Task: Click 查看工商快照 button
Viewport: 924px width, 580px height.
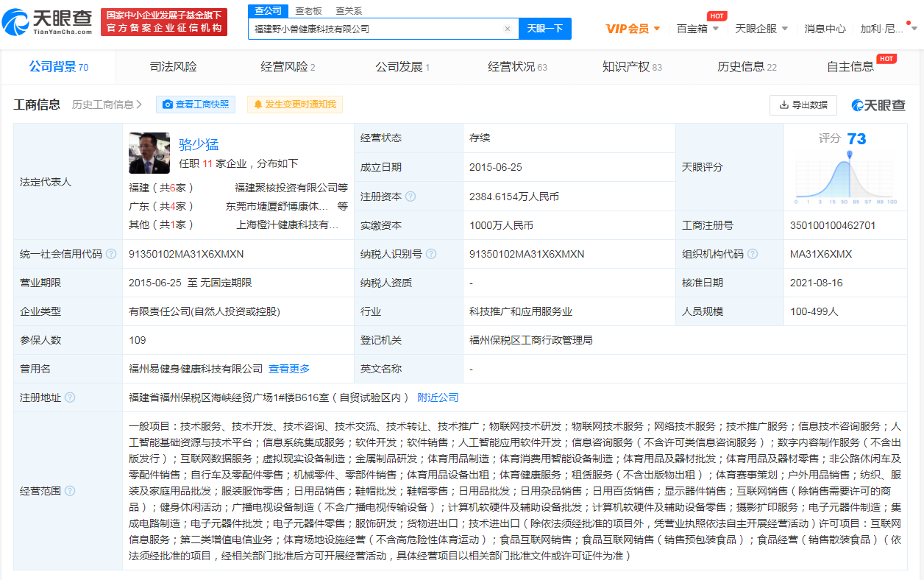Action: tap(196, 105)
